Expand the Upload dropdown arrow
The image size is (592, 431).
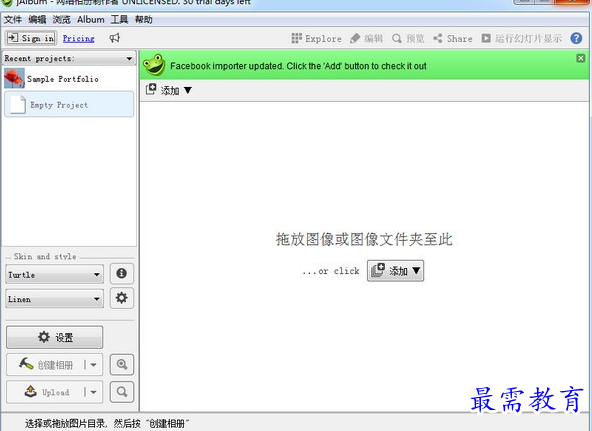93,393
